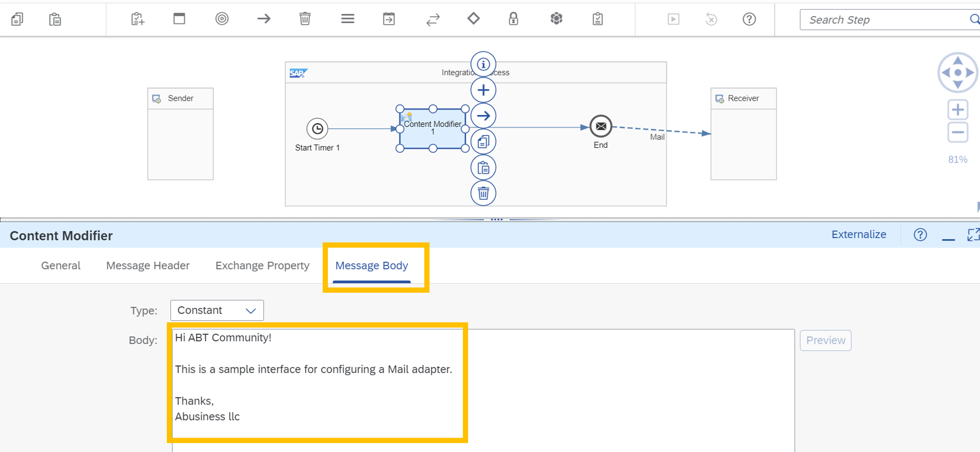Open the Exchange Property tab

click(x=262, y=265)
